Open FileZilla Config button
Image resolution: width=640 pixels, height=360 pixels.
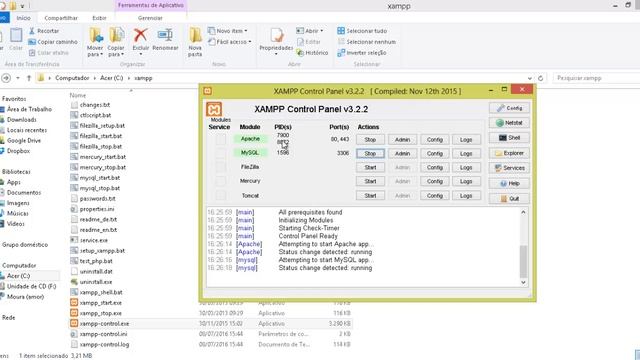435,167
